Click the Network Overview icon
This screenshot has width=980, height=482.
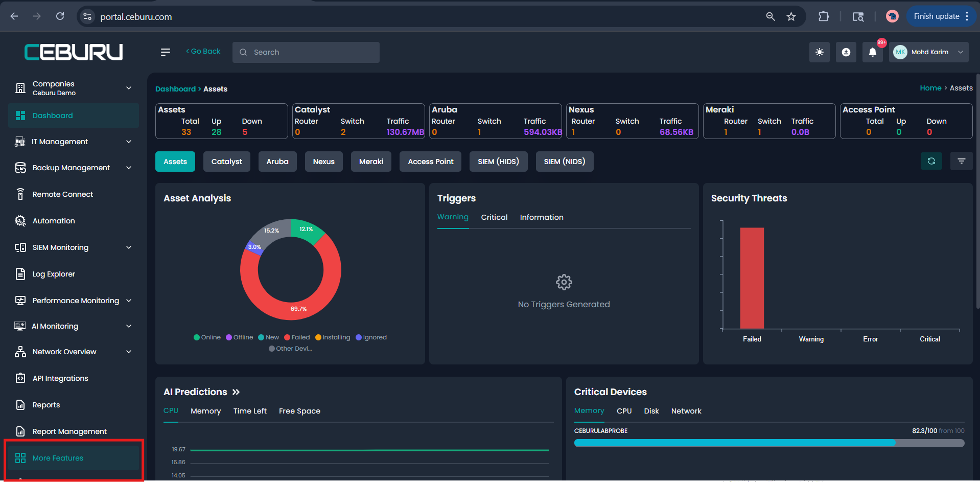pyautogui.click(x=20, y=352)
